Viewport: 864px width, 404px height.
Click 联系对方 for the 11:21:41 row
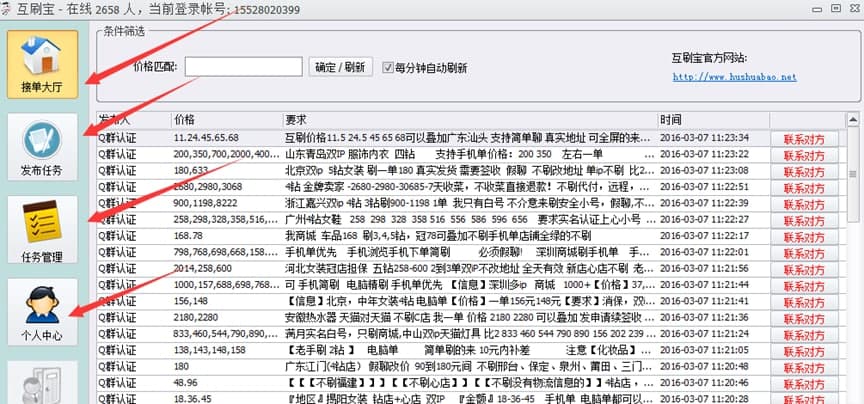point(804,303)
